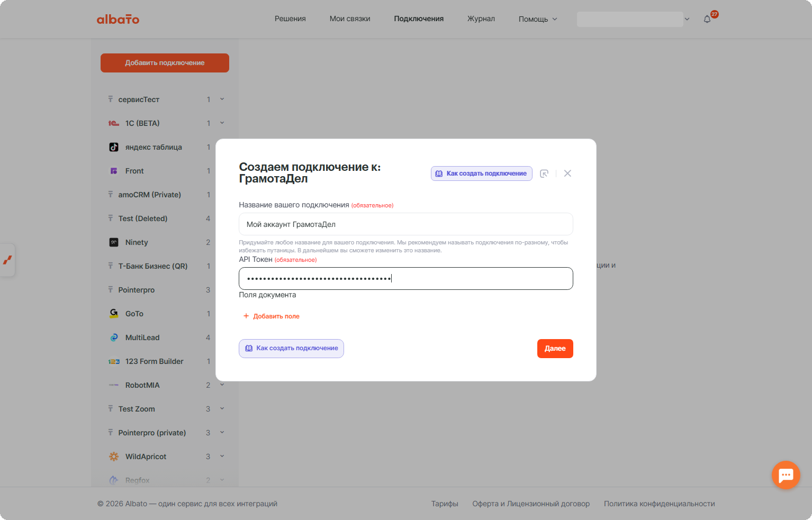The image size is (812, 520).
Task: Click the GoTo service icon
Action: coord(114,314)
